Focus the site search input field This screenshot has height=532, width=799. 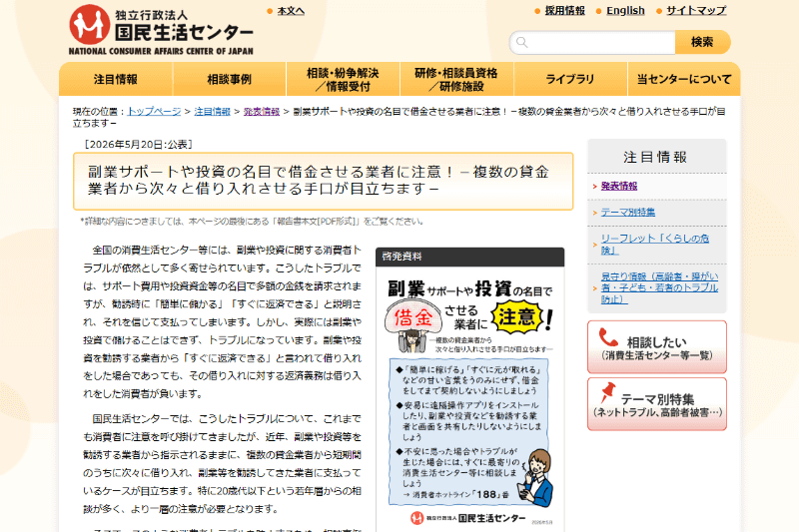(x=592, y=42)
